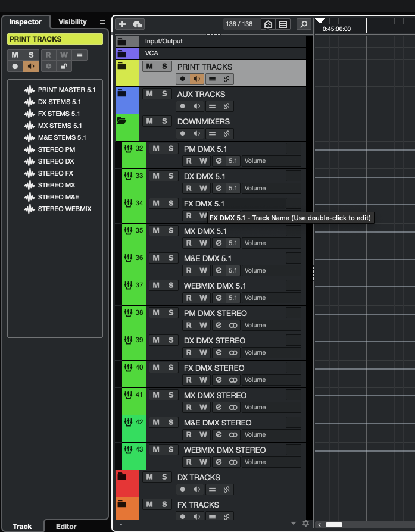The height and width of the screenshot is (532, 415).
Task: Click the fader icon for track 43
Action: (x=128, y=449)
